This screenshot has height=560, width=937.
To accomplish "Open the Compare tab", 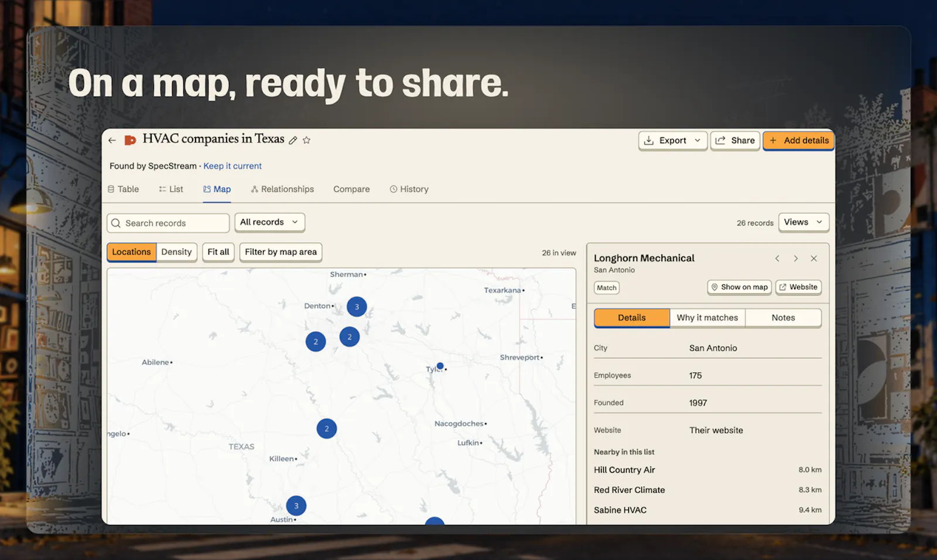I will point(351,189).
